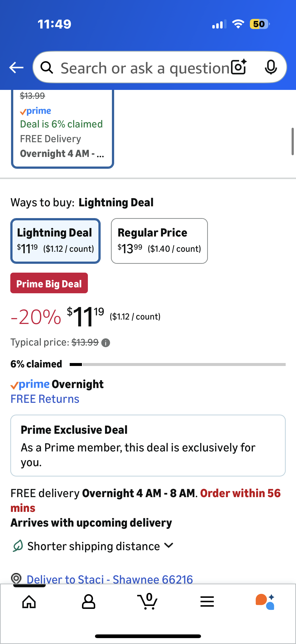
Task: Open camera lens visual search
Action: coord(239,67)
